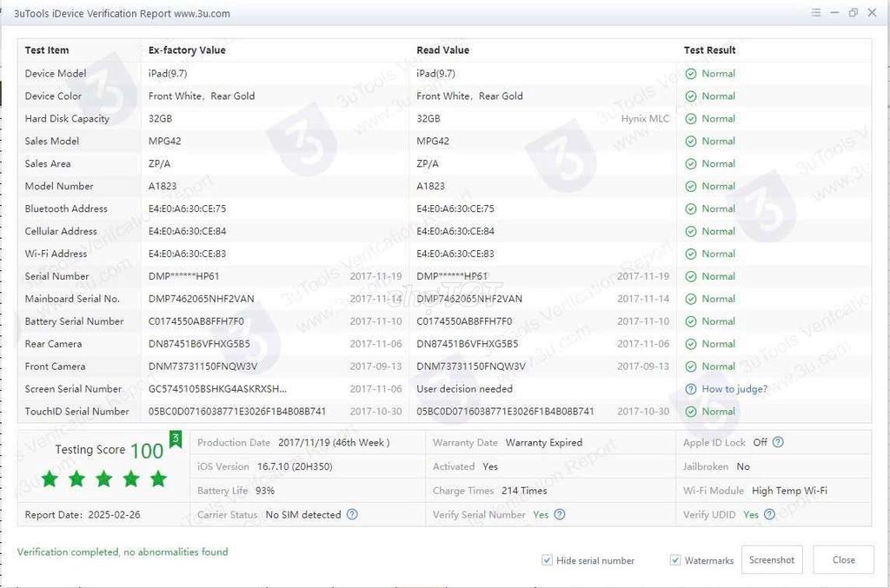Click the check icon in Bluetooth Address row
Viewport: 890px width, 588px height.
[x=691, y=208]
